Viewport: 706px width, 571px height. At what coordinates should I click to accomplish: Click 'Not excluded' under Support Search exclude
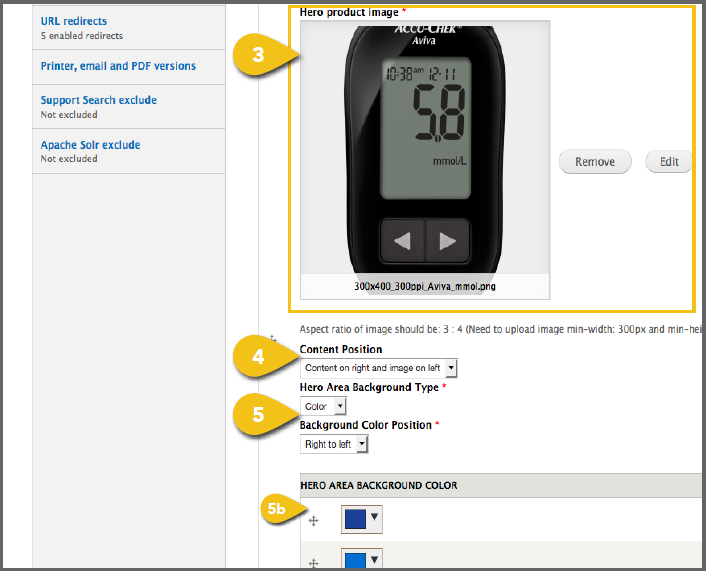click(x=69, y=114)
